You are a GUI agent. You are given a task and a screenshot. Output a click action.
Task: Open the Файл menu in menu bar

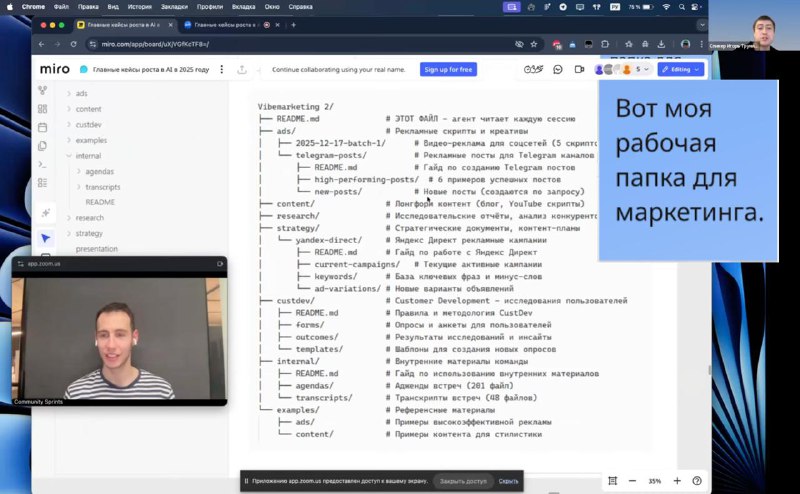coord(61,7)
